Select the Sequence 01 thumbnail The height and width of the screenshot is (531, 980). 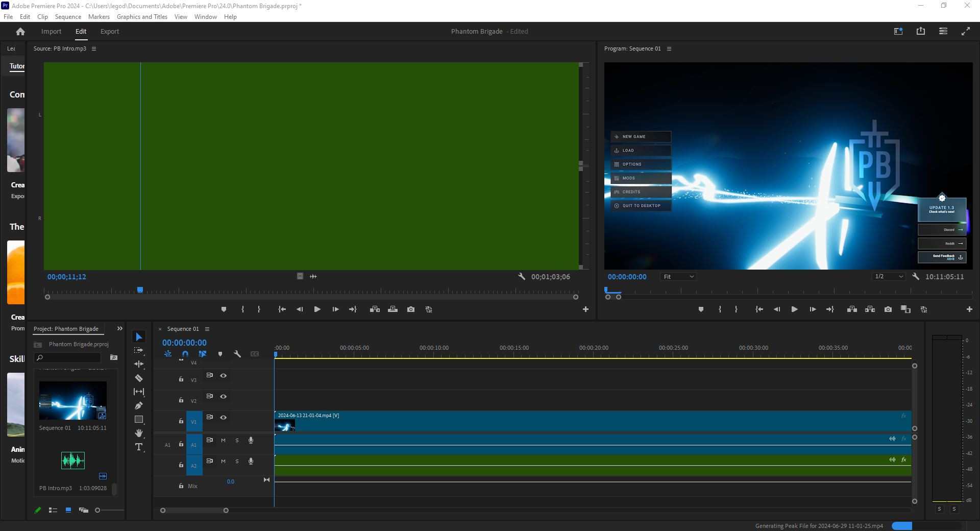73,400
